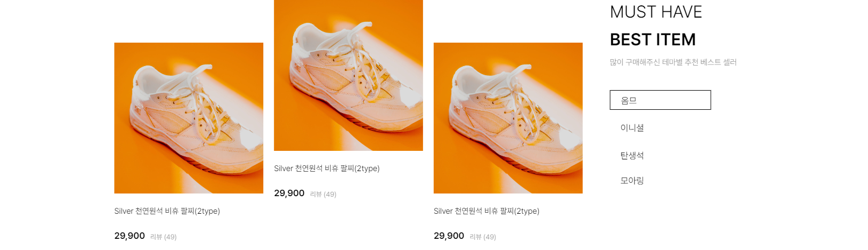Click the 29,900 price under the left product
Viewport: 868px width, 250px height.
[x=129, y=236]
